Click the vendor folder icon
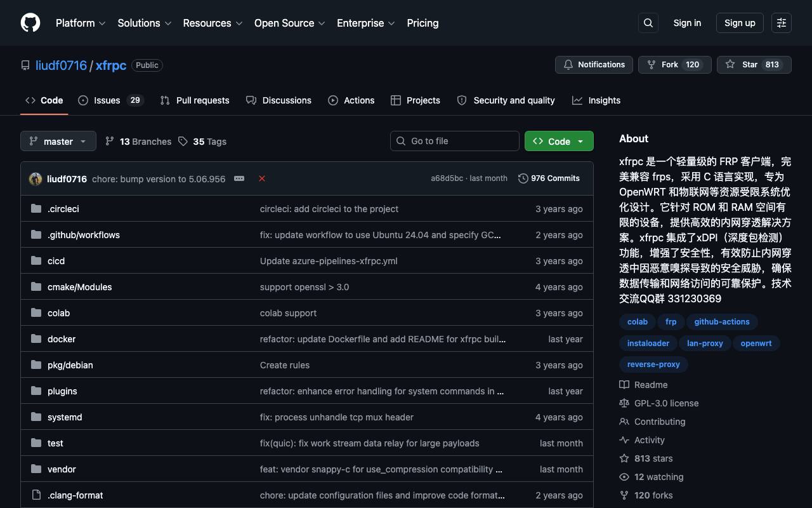Viewport: 812px width, 508px height. (x=36, y=469)
